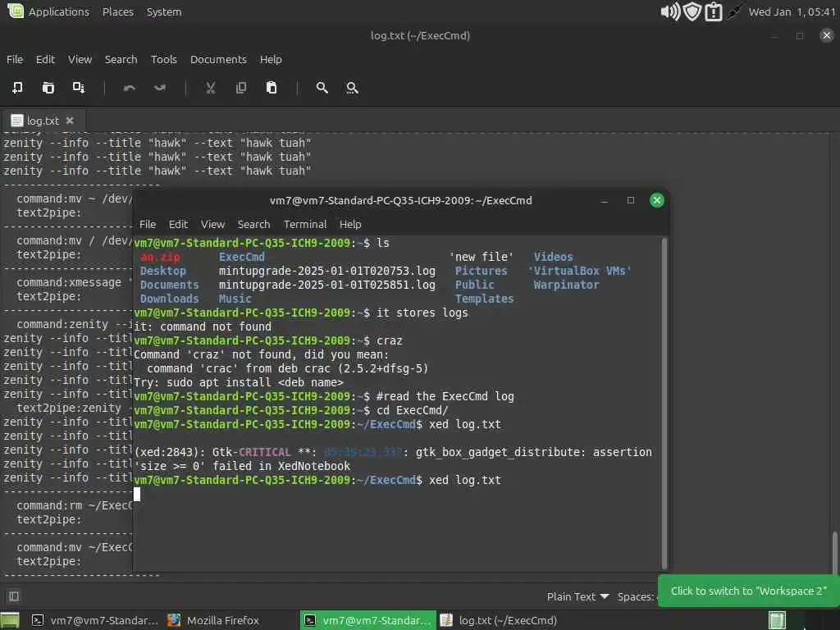Open the Find and Replace toolbar icon

coord(352,87)
